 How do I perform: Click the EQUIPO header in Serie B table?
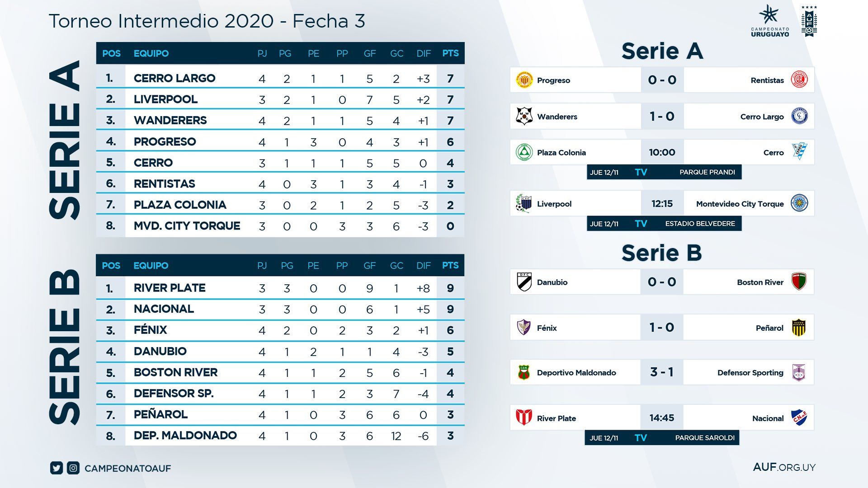click(x=151, y=266)
